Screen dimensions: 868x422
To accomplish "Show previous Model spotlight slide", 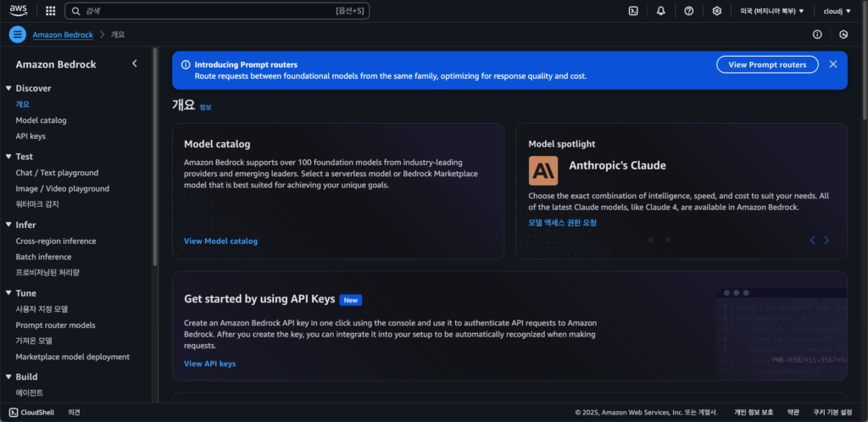I will pos(813,240).
